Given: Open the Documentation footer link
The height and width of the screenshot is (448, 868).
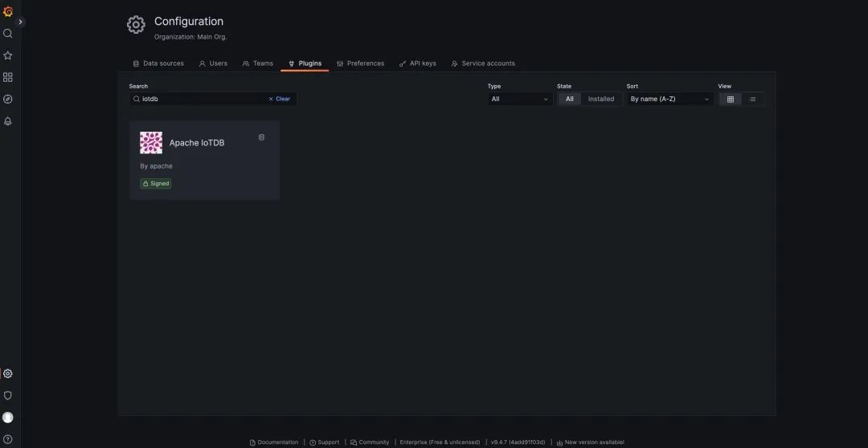Looking at the screenshot, I should click(274, 442).
